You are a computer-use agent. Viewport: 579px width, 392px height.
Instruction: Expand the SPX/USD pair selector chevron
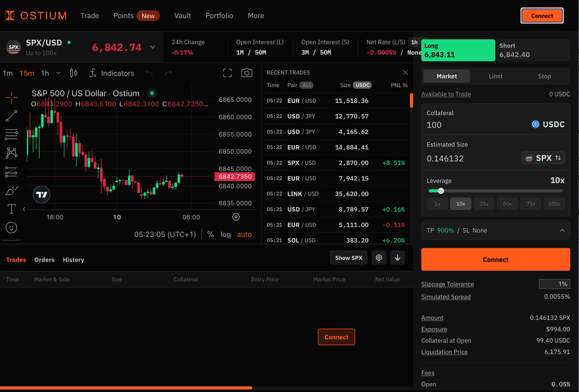coord(152,47)
